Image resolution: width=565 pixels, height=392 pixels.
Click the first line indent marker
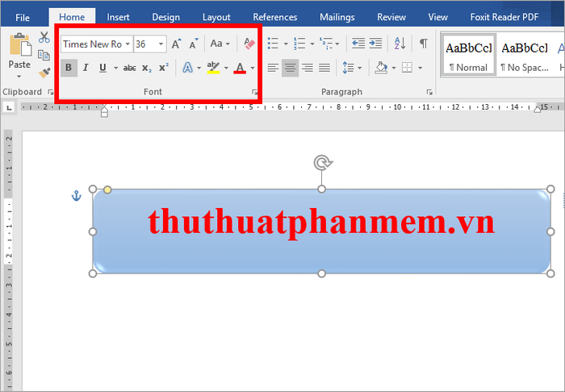pos(104,106)
